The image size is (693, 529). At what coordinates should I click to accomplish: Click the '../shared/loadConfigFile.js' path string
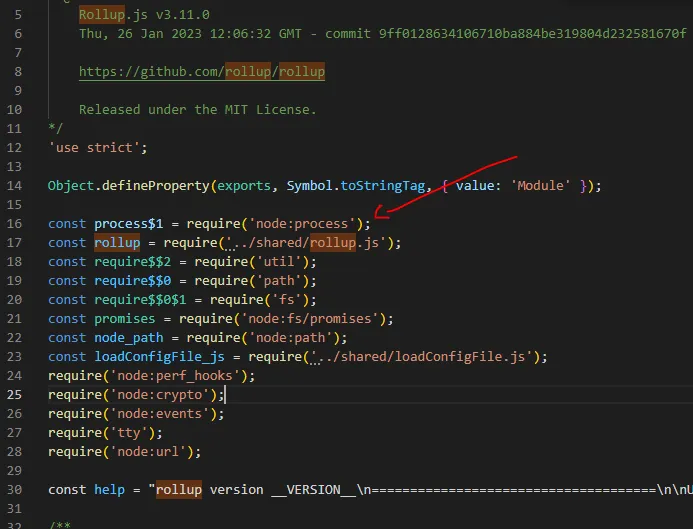[x=422, y=357]
